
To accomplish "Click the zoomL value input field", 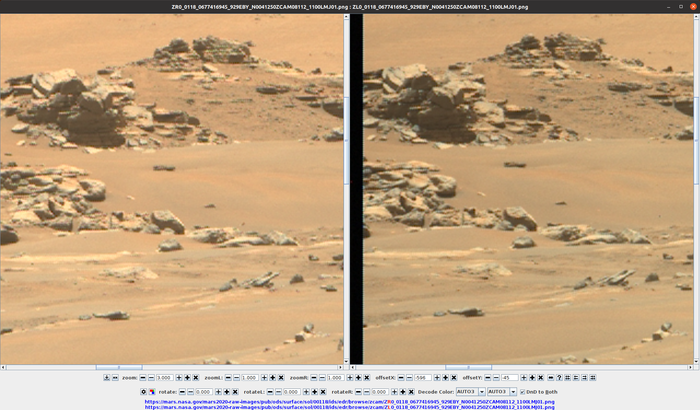I will (250, 378).
